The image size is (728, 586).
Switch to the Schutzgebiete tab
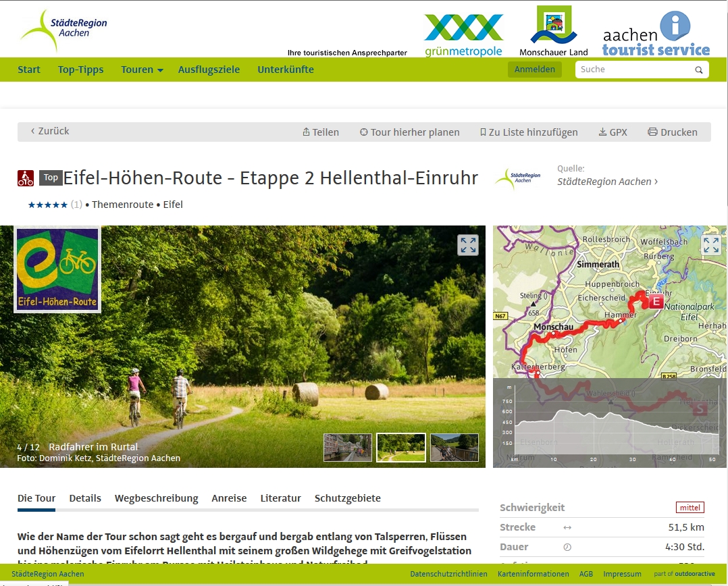point(347,498)
